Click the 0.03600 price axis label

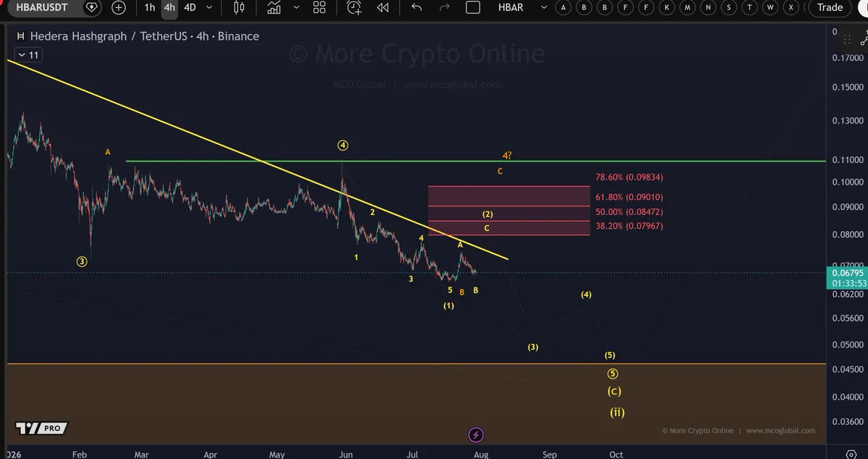[x=848, y=421]
